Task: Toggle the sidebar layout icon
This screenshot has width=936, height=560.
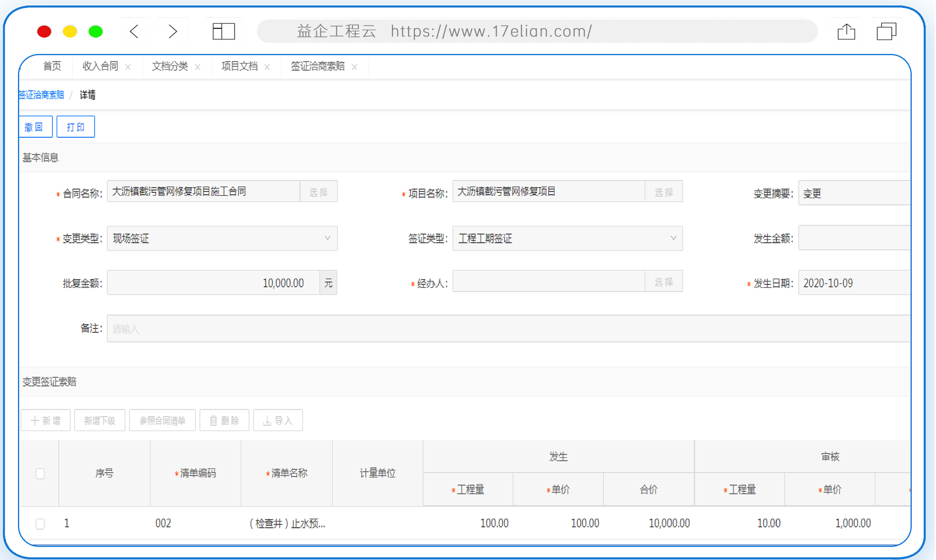Action: point(224,31)
